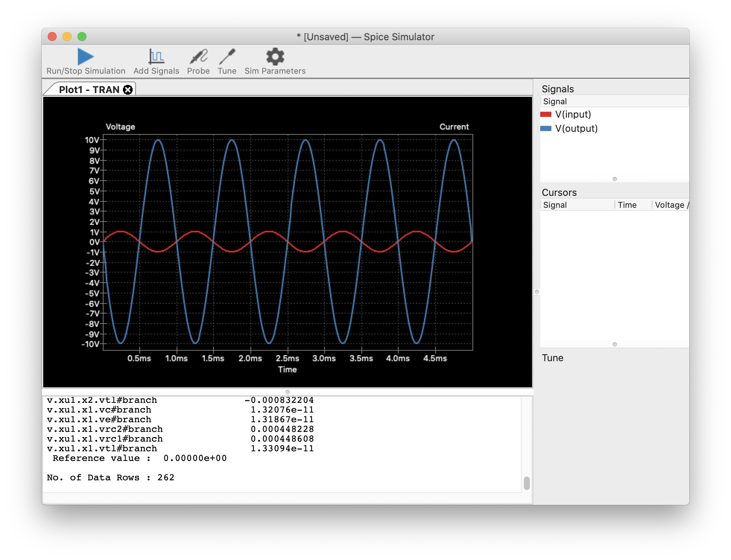Click the Cursors panel heading
The width and height of the screenshot is (731, 560).
[x=559, y=192]
